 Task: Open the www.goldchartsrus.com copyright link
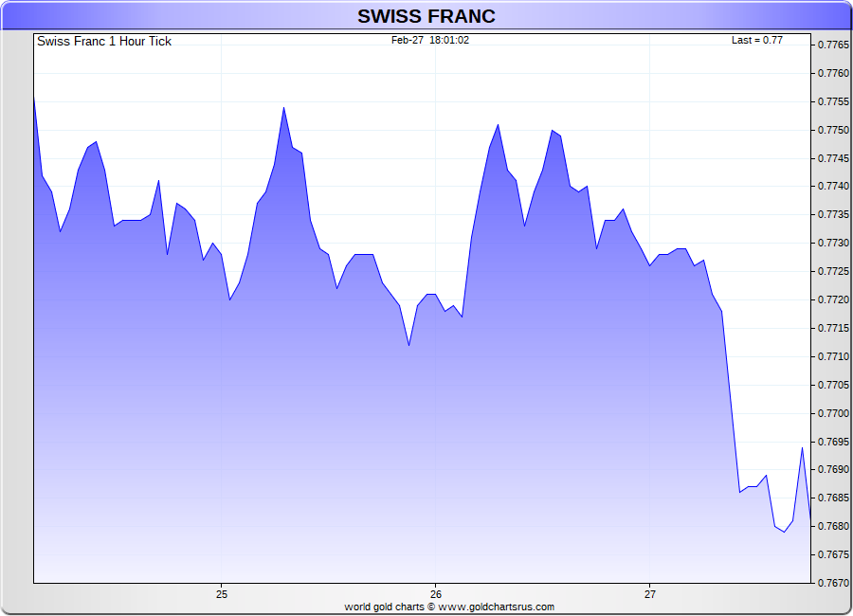[496, 607]
